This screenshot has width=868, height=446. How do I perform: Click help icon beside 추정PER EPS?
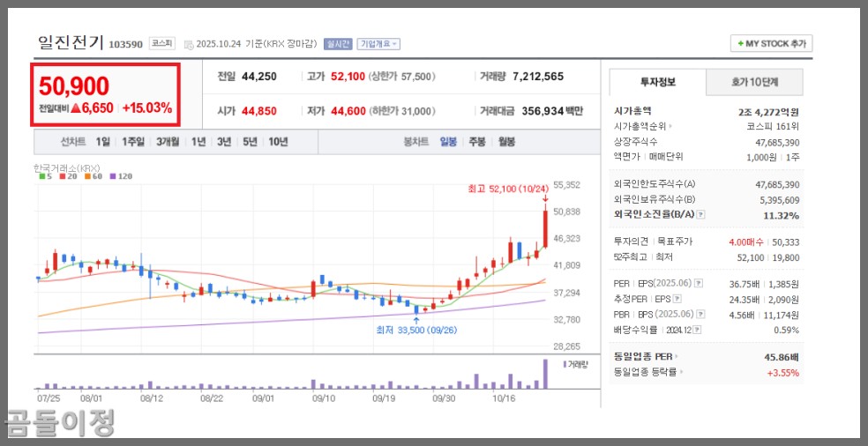coord(677,299)
